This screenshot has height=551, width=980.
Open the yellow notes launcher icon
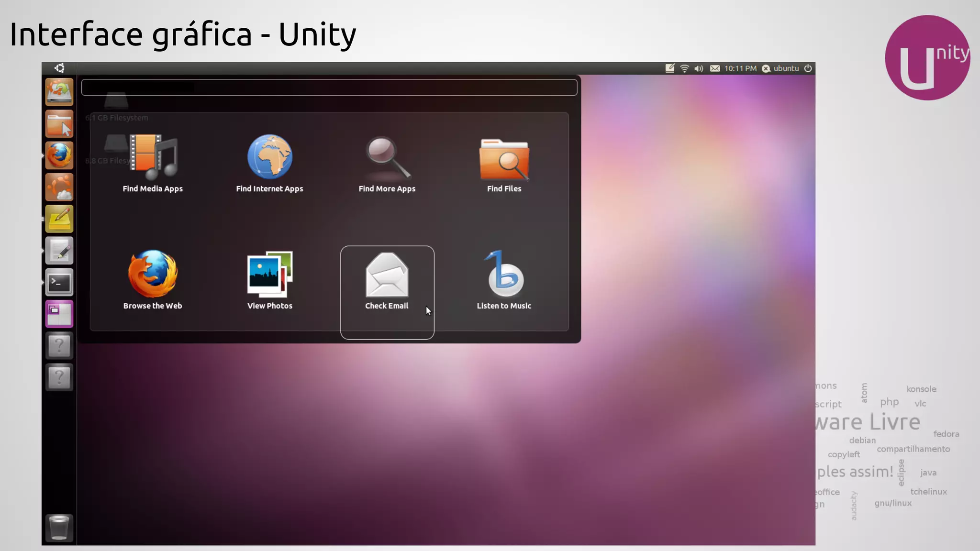click(x=59, y=219)
